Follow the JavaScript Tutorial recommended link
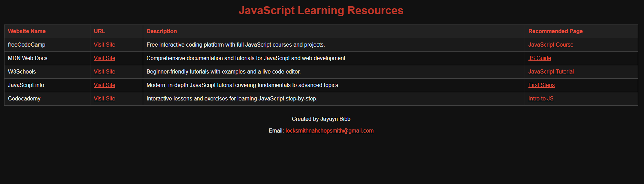 point(551,71)
